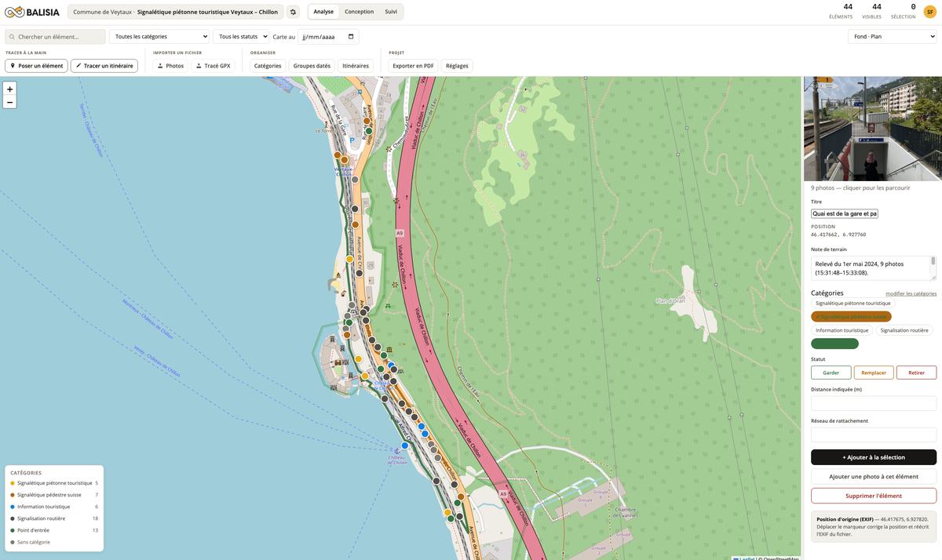Focus the Chercher un élément search field
Viewport: 942px width, 560px height.
tap(55, 37)
